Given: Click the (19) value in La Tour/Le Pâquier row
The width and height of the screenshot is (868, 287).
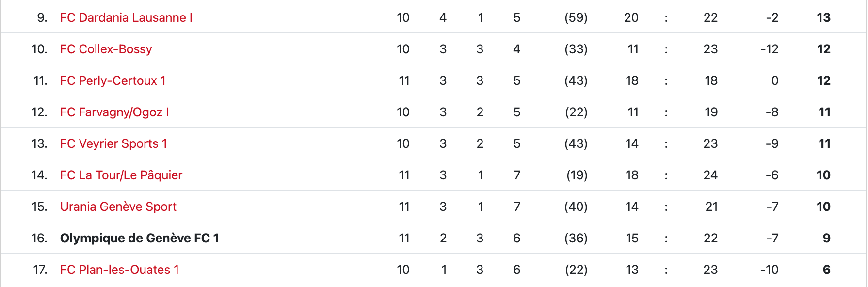Looking at the screenshot, I should [577, 175].
